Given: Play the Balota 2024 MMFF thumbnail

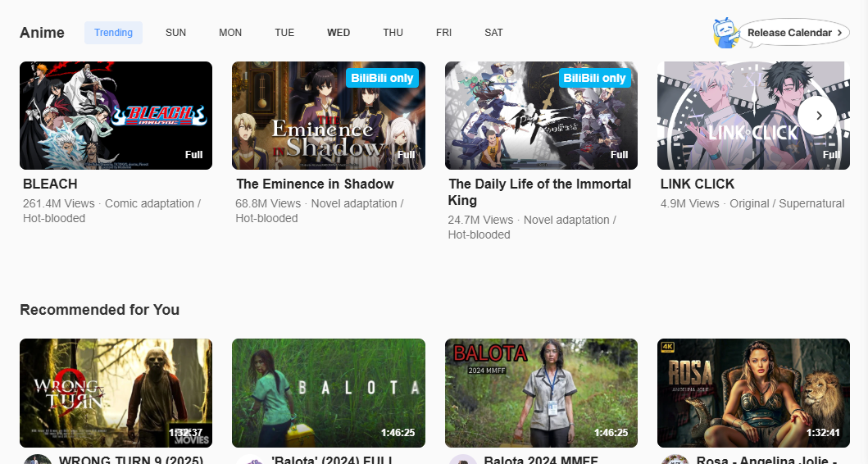Looking at the screenshot, I should (x=541, y=393).
